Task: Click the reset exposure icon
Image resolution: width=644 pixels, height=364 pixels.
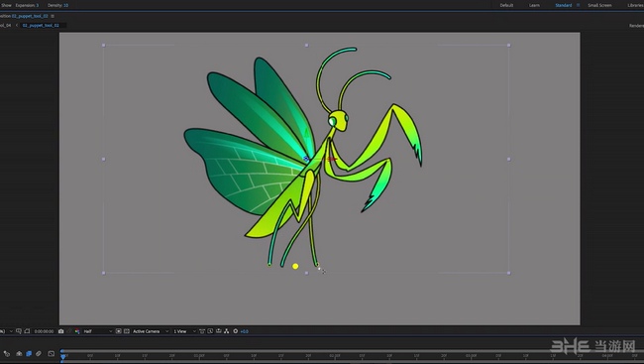Action: tap(236, 331)
